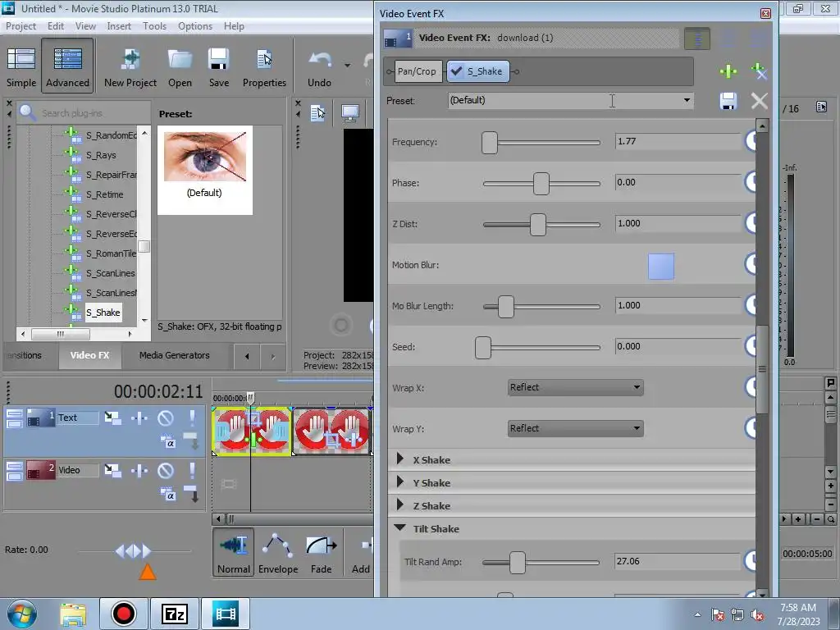Click the Undo arrow icon

pos(320,60)
